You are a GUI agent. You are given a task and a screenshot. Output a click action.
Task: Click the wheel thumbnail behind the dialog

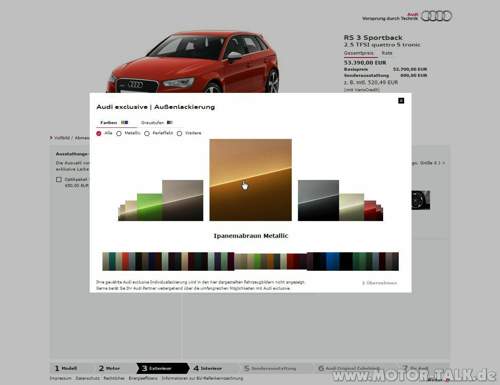click(x=421, y=200)
